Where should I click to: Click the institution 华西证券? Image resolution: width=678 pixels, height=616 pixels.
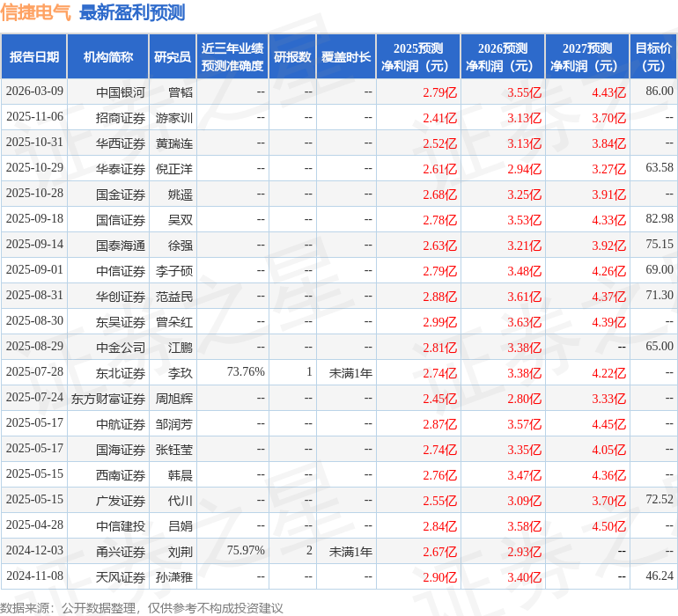click(x=121, y=143)
